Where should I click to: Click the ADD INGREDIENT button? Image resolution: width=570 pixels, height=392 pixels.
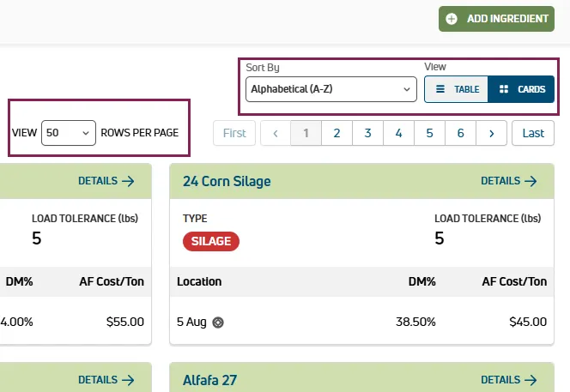point(496,19)
